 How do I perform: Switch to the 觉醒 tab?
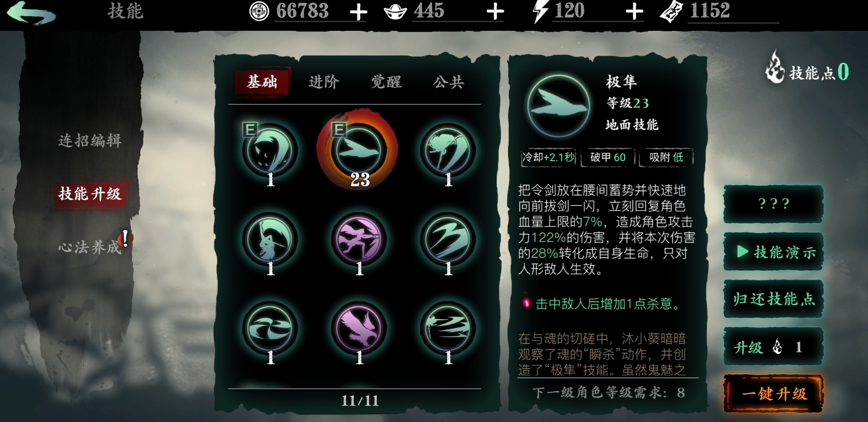pyautogui.click(x=386, y=82)
